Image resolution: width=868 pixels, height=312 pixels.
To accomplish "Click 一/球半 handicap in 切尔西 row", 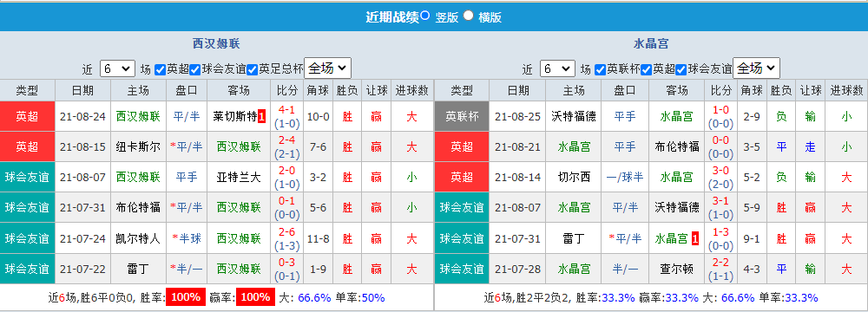I will click(625, 177).
